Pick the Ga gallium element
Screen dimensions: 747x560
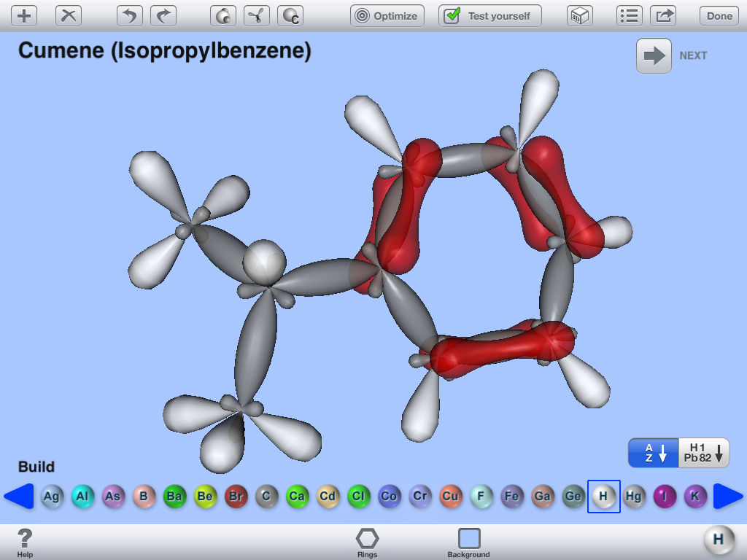click(x=542, y=496)
